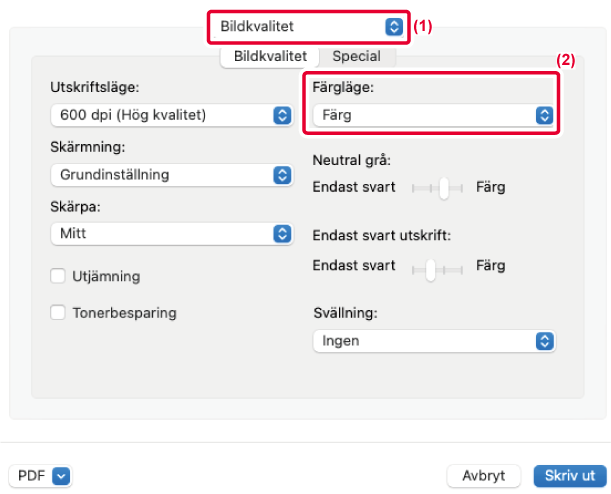Click the Neutral grå slider thumb
The image size is (611, 494).
click(x=444, y=187)
